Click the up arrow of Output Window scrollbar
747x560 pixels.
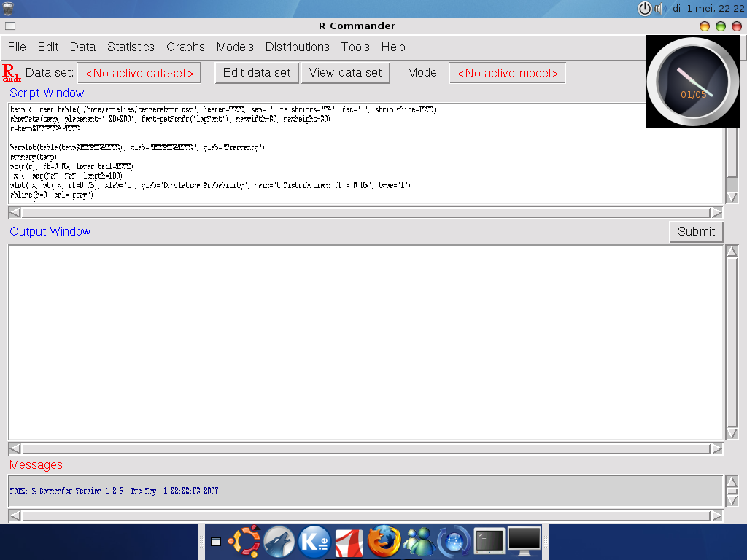pos(732,251)
